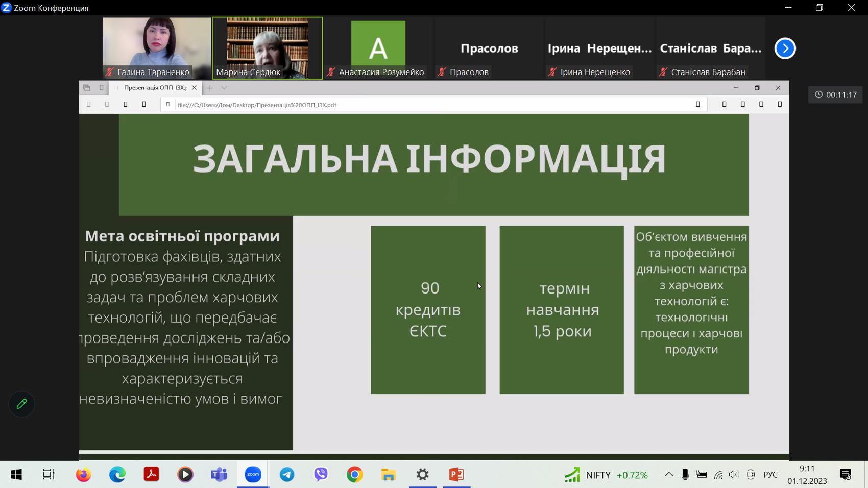Viewport: 868px width, 488px height.
Task: Expand hidden system tray icons
Action: (x=668, y=475)
